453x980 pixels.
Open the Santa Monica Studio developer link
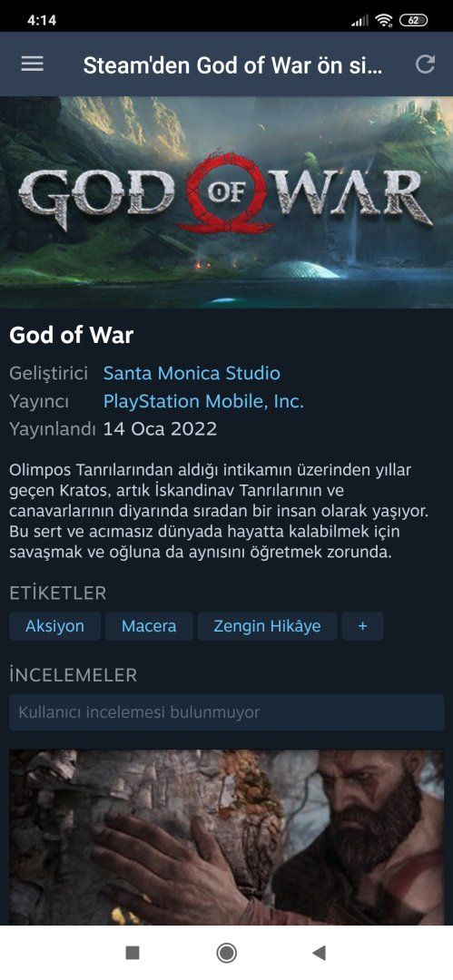tap(192, 373)
